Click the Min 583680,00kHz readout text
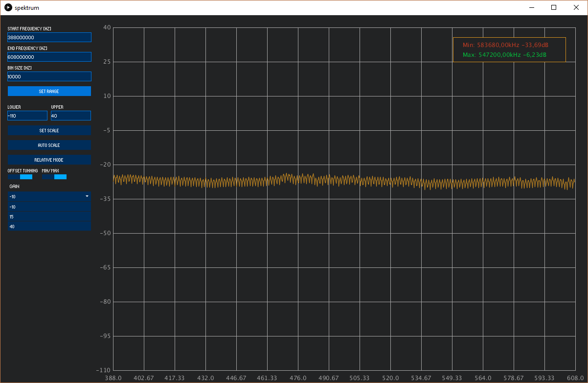Viewport: 588px width, 383px height. click(x=505, y=45)
